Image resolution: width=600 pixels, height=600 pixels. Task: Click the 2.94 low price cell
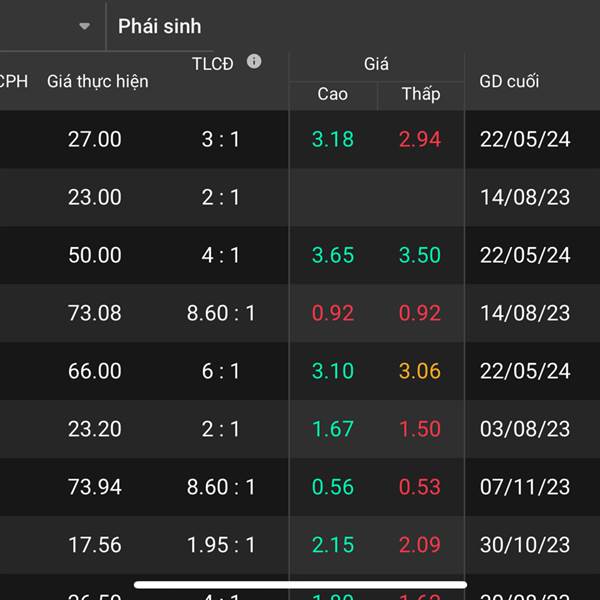pyautogui.click(x=420, y=139)
